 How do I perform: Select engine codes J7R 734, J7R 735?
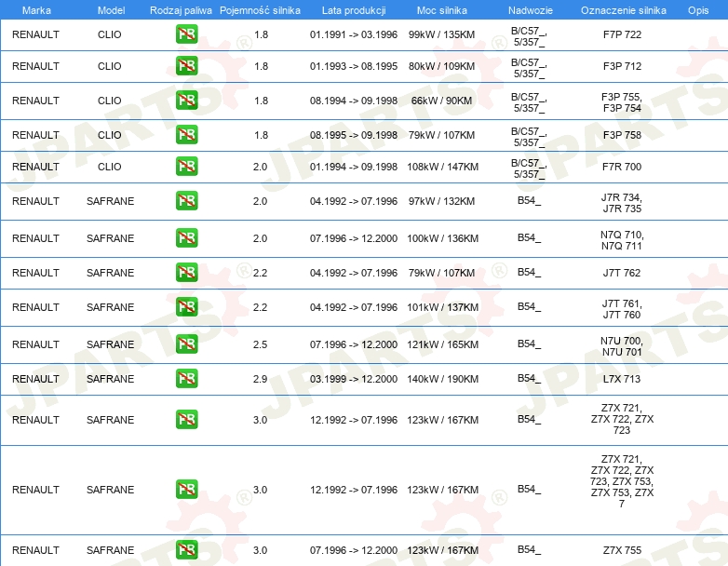622,203
